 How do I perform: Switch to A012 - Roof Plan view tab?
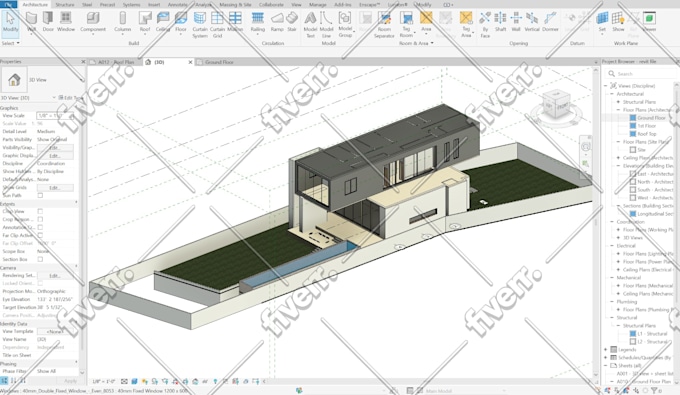point(116,62)
